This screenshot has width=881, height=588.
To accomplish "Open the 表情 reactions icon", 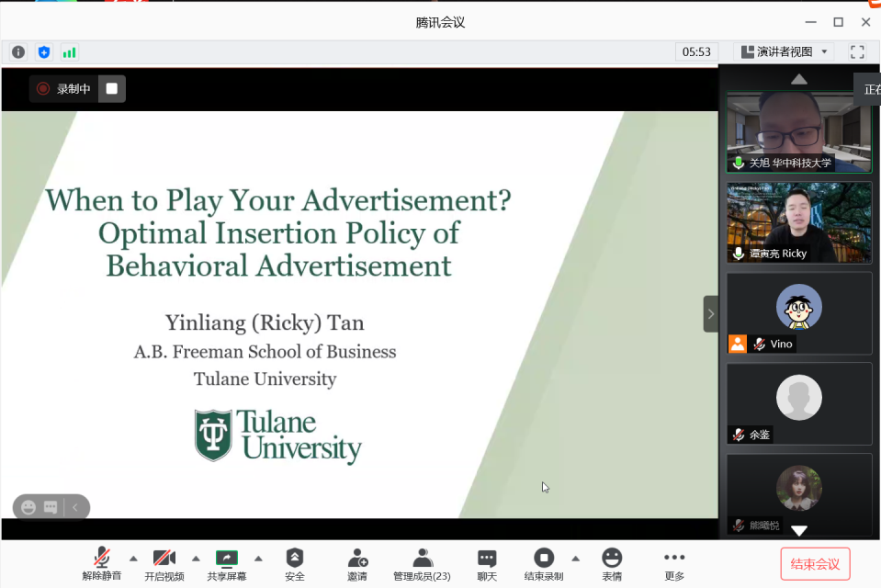I will 612,564.
